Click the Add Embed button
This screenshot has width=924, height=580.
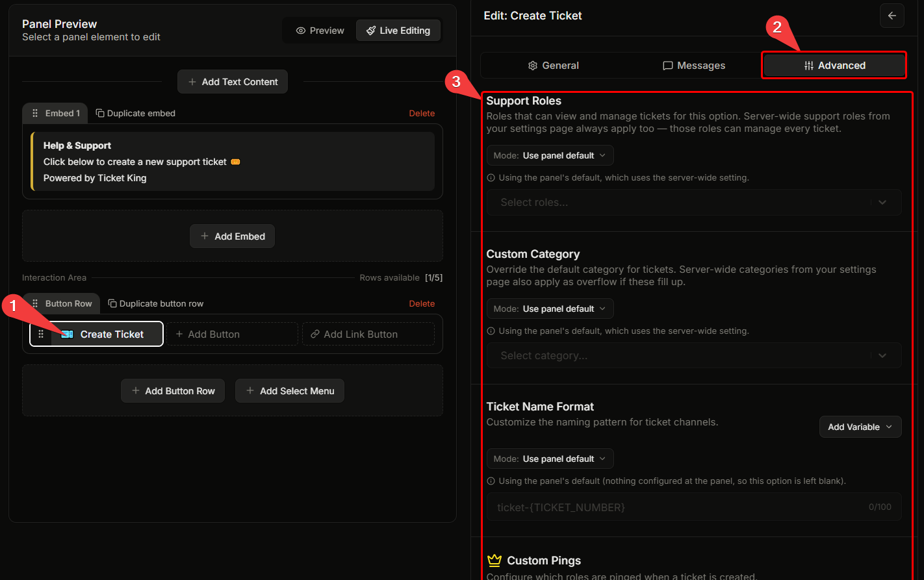233,236
